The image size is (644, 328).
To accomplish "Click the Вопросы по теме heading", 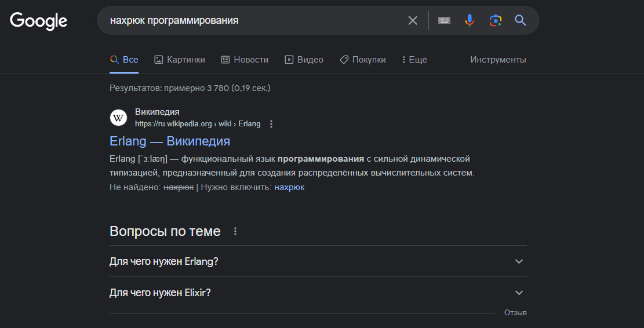I will (x=165, y=231).
